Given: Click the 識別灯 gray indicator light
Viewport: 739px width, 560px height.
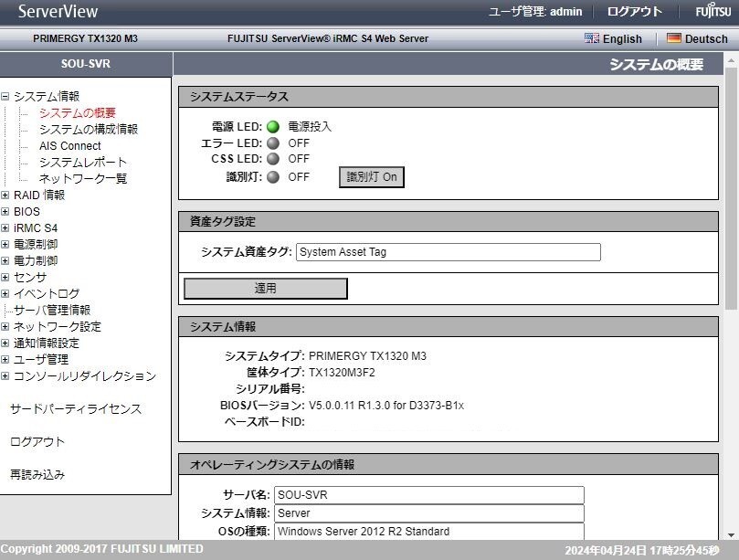Looking at the screenshot, I should point(273,177).
